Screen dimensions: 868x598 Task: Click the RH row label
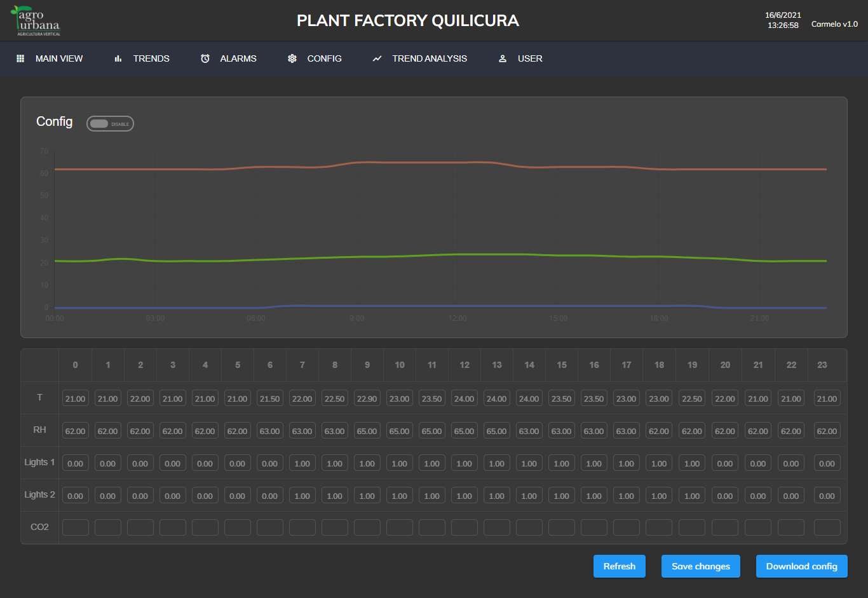(x=39, y=430)
